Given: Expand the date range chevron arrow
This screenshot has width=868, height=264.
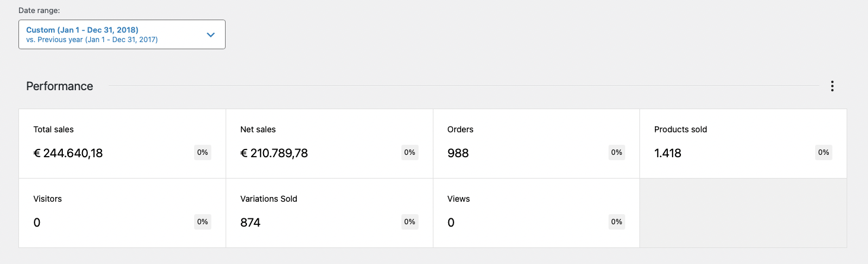Looking at the screenshot, I should tap(211, 34).
